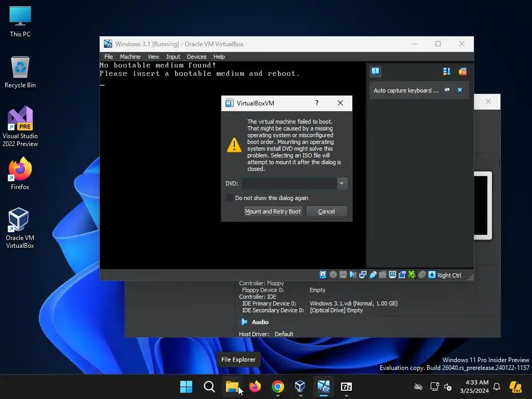Click the keyboard capture arrow icon
The width and height of the screenshot is (532, 399).
coord(432,275)
